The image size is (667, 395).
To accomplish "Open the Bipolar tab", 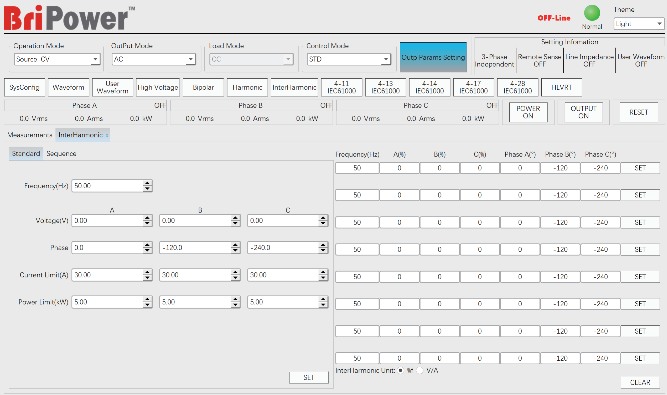I will pos(203,87).
